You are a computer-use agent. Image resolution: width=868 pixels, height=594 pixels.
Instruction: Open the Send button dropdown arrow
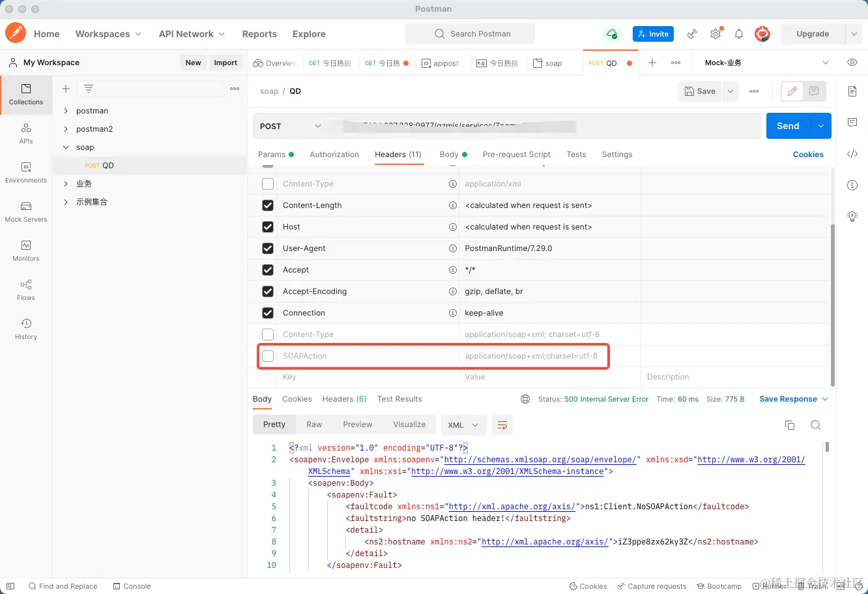pos(820,126)
